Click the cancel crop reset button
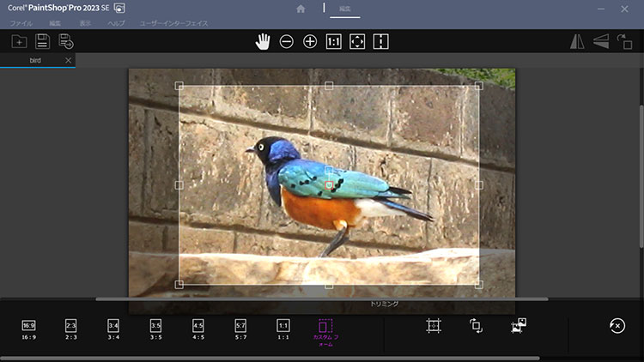 click(617, 326)
